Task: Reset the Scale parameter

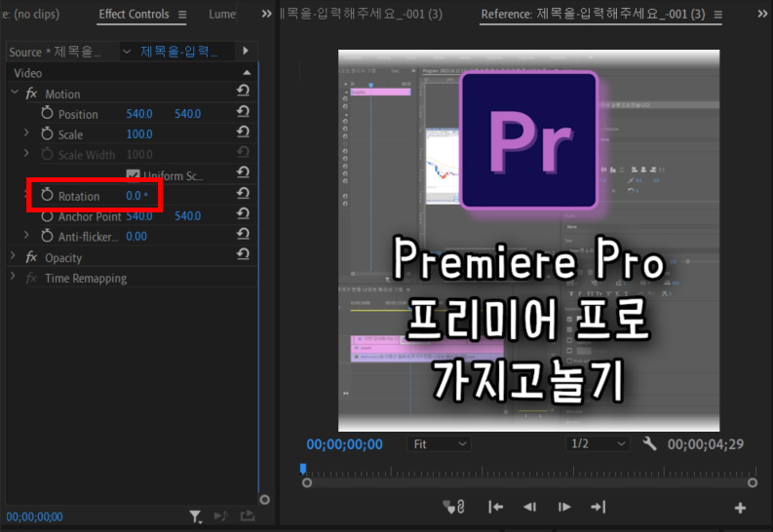Action: [243, 132]
